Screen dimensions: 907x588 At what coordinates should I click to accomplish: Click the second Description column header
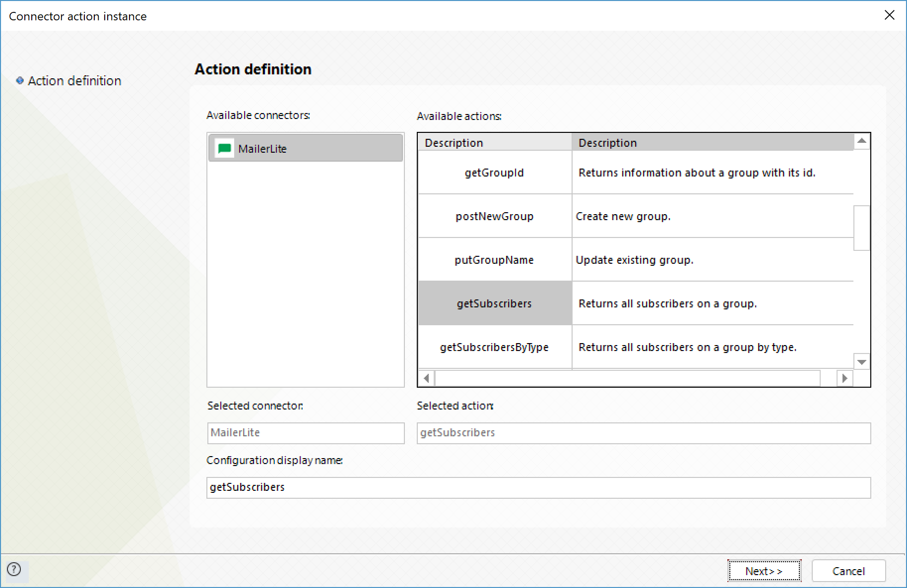pos(713,142)
